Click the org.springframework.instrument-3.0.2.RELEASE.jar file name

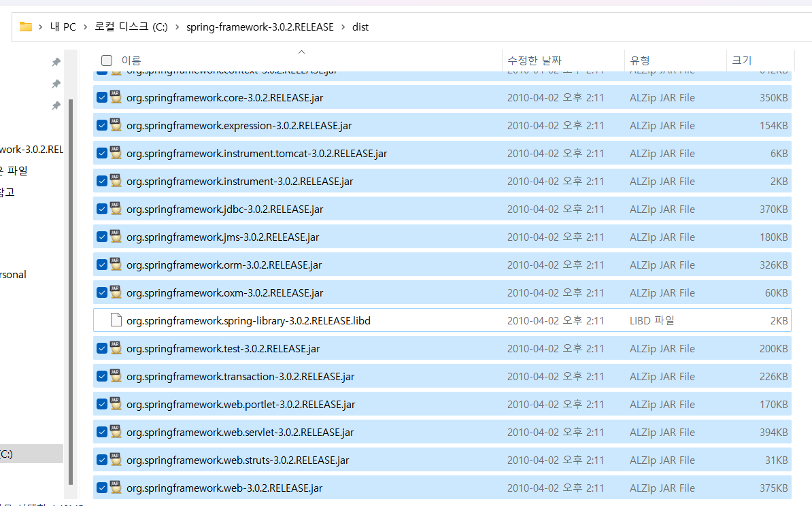pyautogui.click(x=240, y=182)
